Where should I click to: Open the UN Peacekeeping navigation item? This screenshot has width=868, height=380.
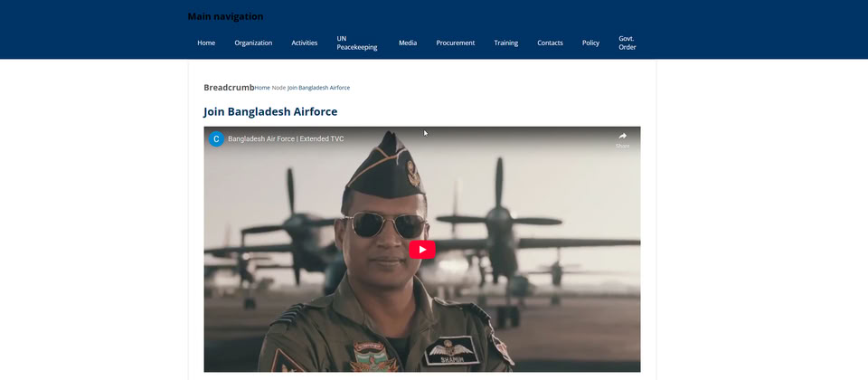[x=356, y=43]
